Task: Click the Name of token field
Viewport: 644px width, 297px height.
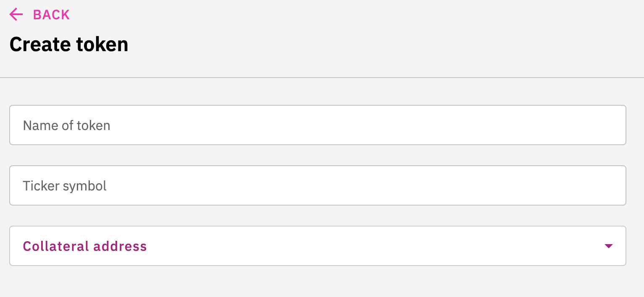Action: pyautogui.click(x=317, y=125)
